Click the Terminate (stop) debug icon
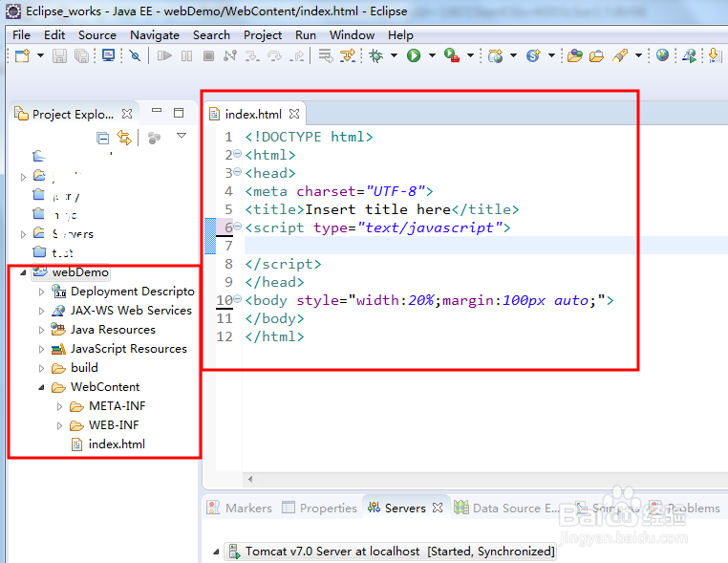 click(209, 56)
